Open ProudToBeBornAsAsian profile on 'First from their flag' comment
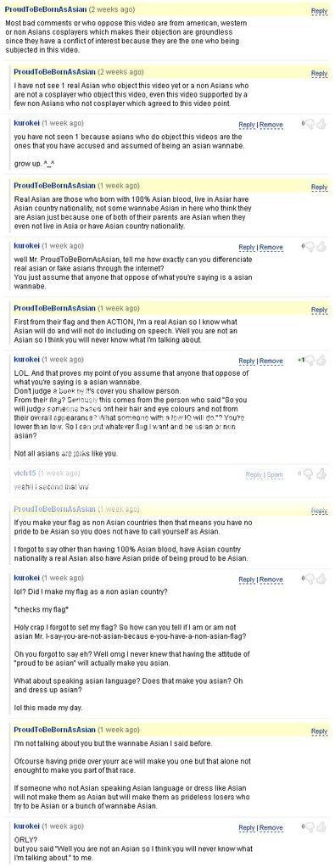Screen dimensions: 335x868 (55, 308)
